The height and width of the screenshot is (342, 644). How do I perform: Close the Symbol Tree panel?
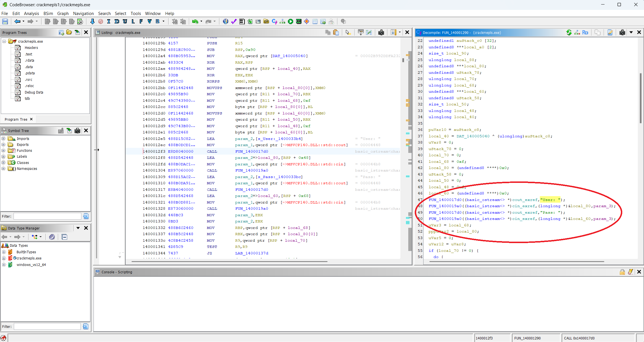[x=86, y=131]
